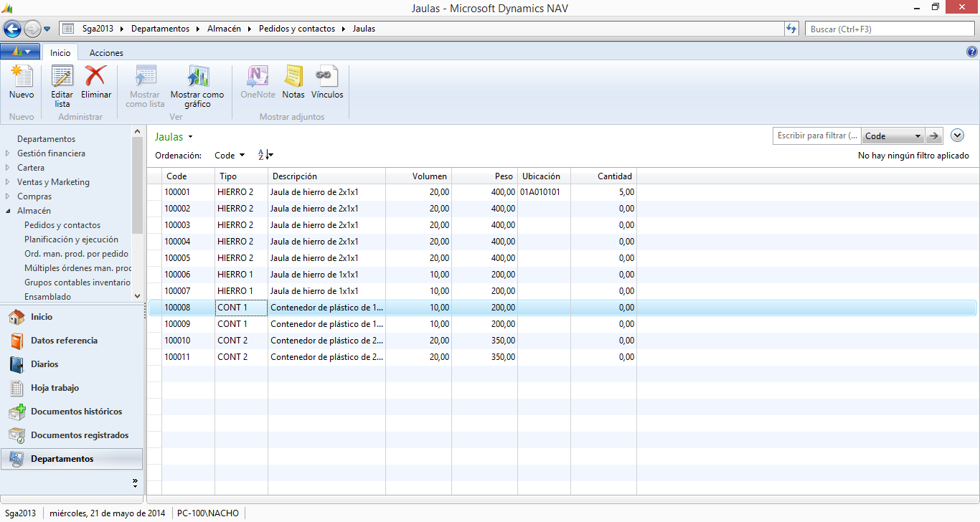Open the Inicio navigation pane button
This screenshot has height=522, width=980.
pyautogui.click(x=72, y=317)
